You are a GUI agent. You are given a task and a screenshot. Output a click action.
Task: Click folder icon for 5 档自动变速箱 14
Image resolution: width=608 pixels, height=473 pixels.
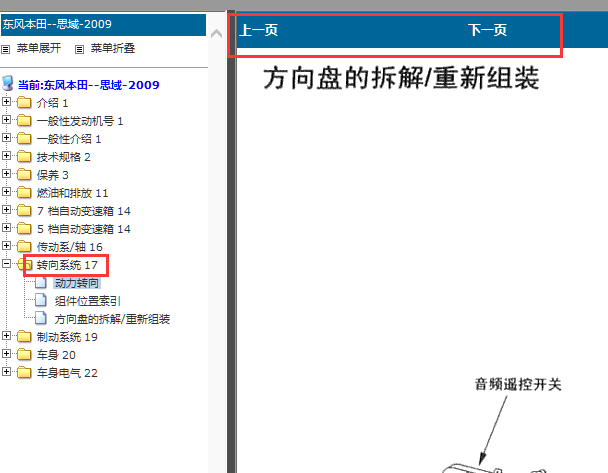click(24, 229)
